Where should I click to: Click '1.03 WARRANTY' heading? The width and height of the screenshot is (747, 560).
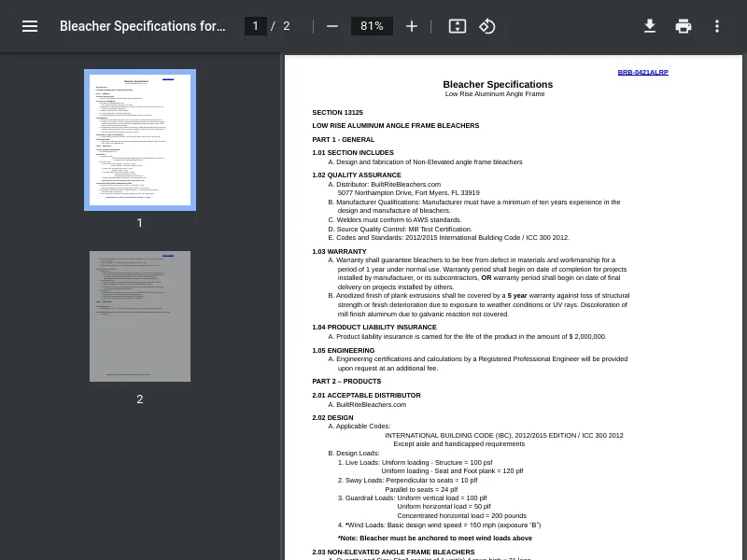(339, 251)
